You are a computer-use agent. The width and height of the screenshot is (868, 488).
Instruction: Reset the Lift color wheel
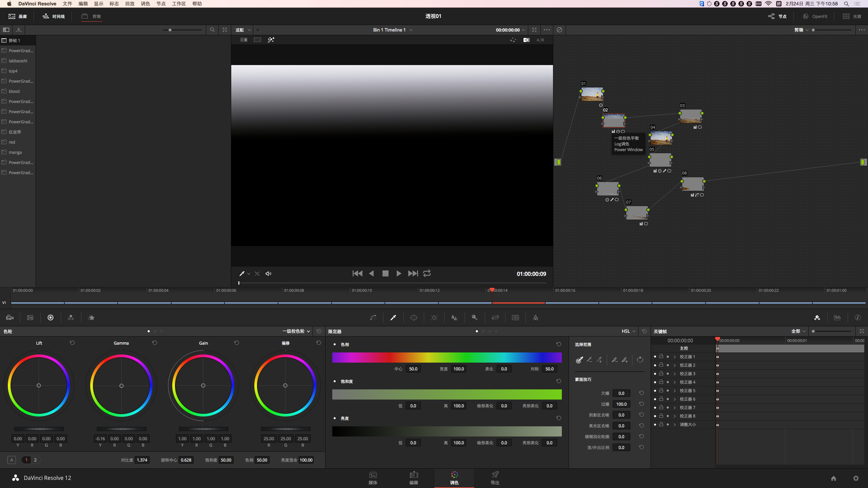pos(72,343)
